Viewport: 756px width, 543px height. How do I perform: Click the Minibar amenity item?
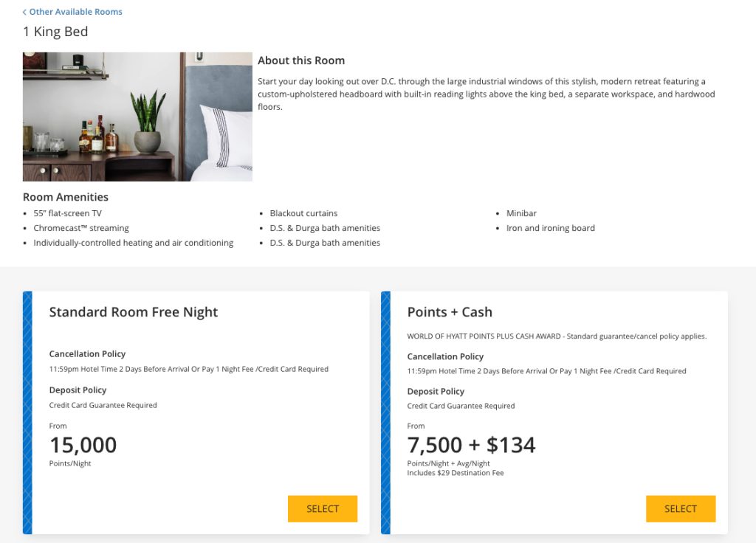coord(521,213)
